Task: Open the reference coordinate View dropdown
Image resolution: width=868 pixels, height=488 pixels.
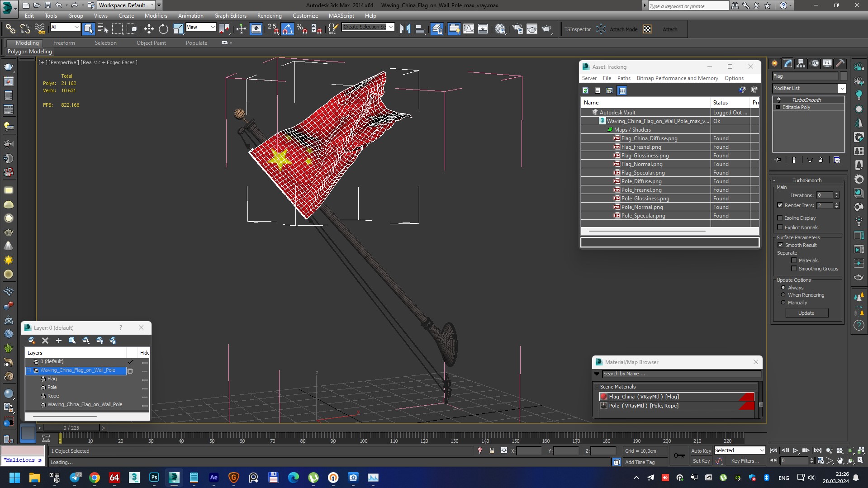Action: tap(201, 27)
